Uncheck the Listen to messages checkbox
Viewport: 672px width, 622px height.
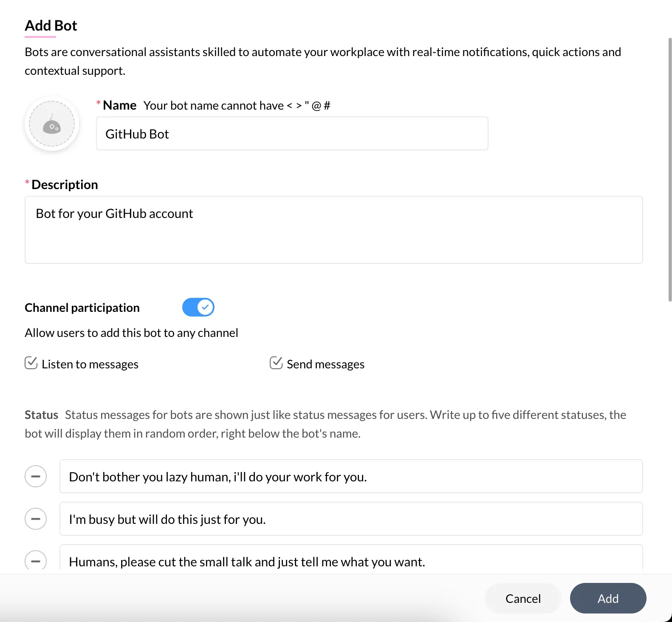(x=31, y=363)
